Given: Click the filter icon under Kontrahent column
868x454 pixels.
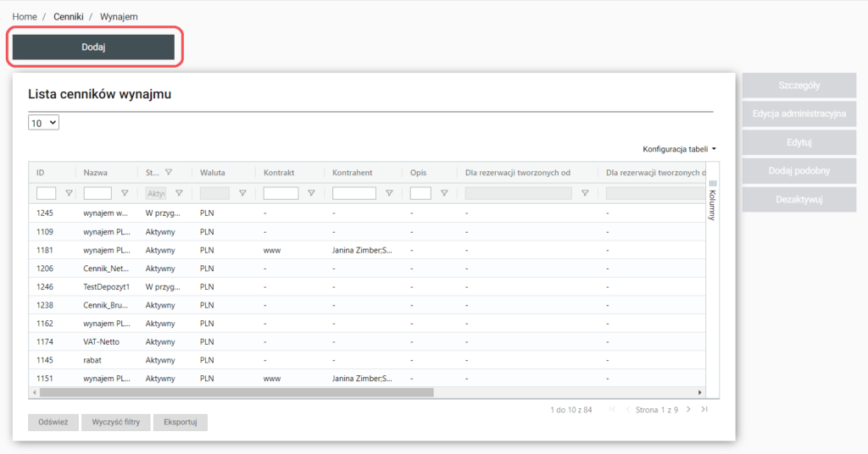Looking at the screenshot, I should (389, 193).
